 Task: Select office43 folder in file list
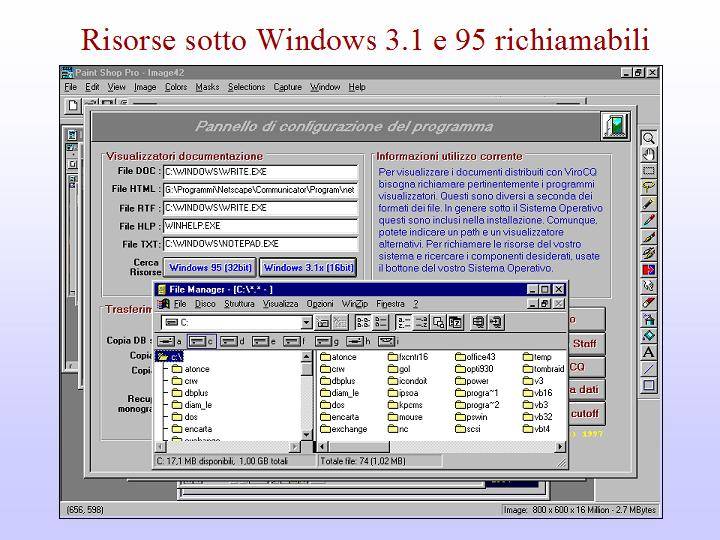pos(475,357)
